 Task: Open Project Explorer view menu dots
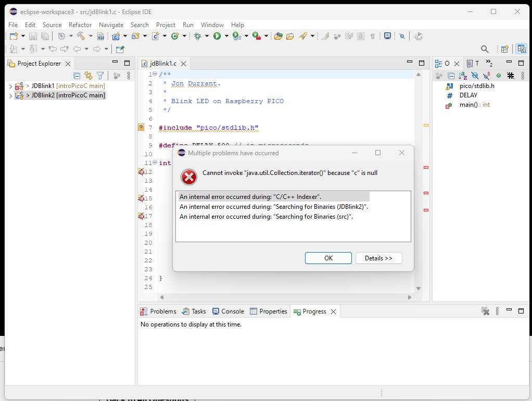[129, 76]
